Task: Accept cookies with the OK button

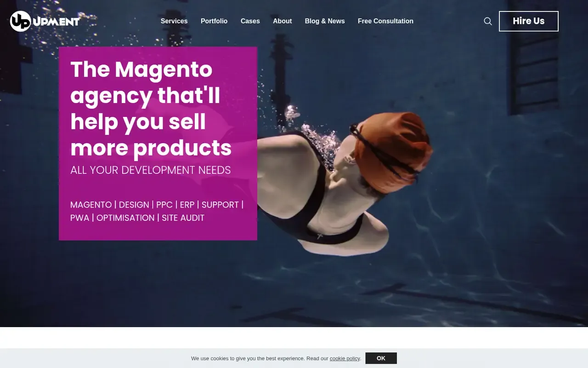Action: (381, 358)
